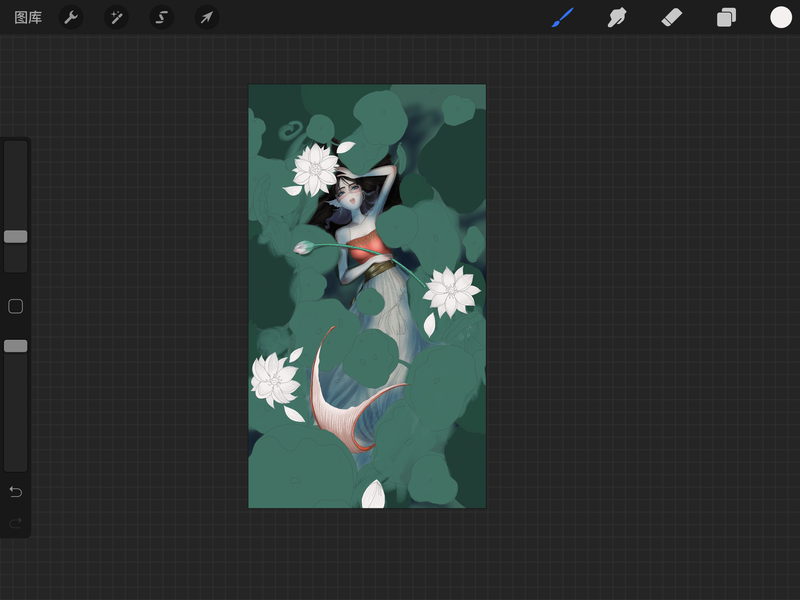
Task: Select the Eraser tool
Action: coord(671,17)
